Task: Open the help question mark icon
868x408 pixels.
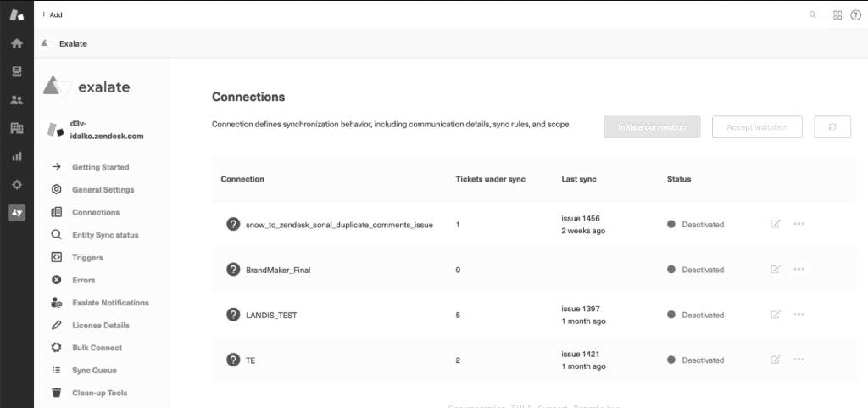Action: (856, 15)
